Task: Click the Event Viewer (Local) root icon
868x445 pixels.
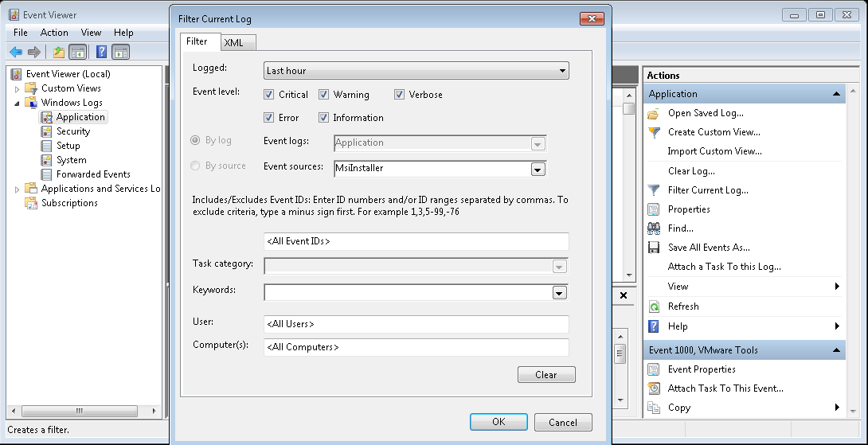Action: coord(16,73)
